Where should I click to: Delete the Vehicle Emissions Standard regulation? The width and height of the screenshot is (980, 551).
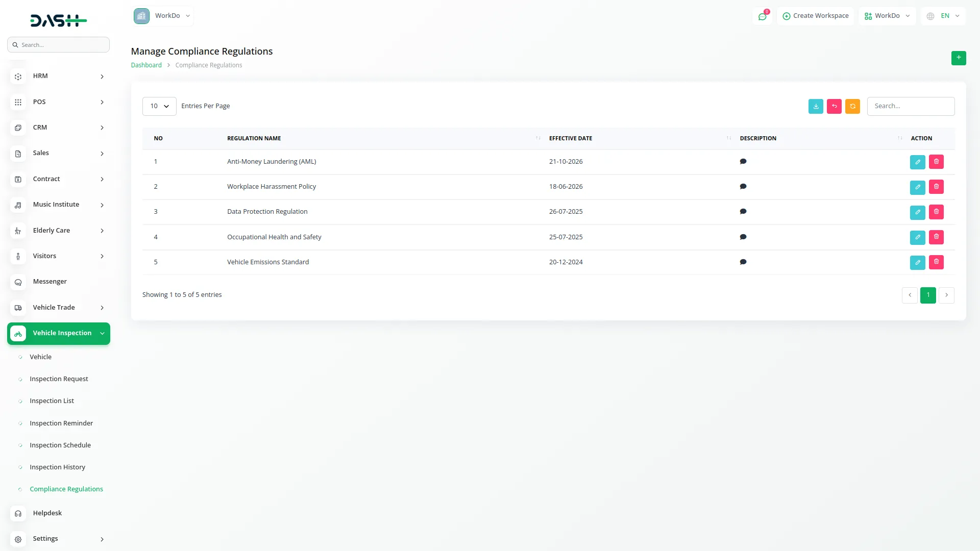pos(936,262)
